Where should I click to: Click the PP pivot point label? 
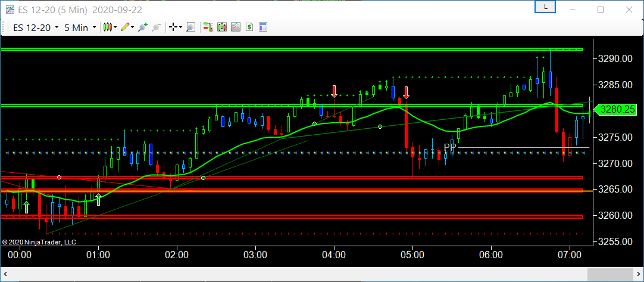pyautogui.click(x=450, y=147)
